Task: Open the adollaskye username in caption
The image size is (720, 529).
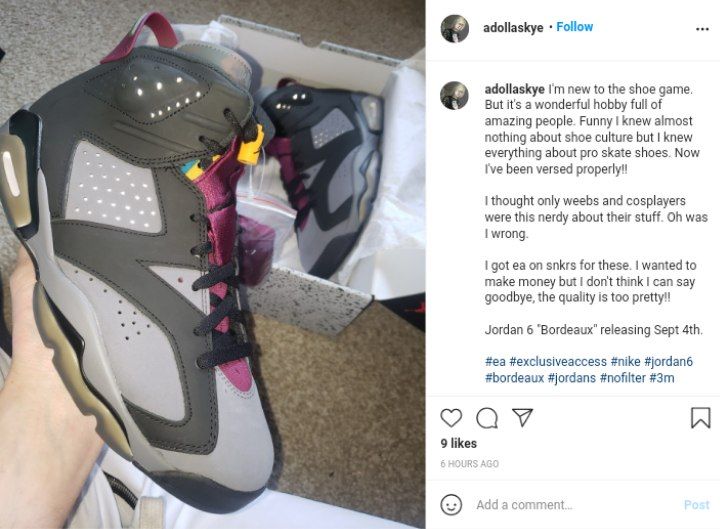Action: point(515,89)
